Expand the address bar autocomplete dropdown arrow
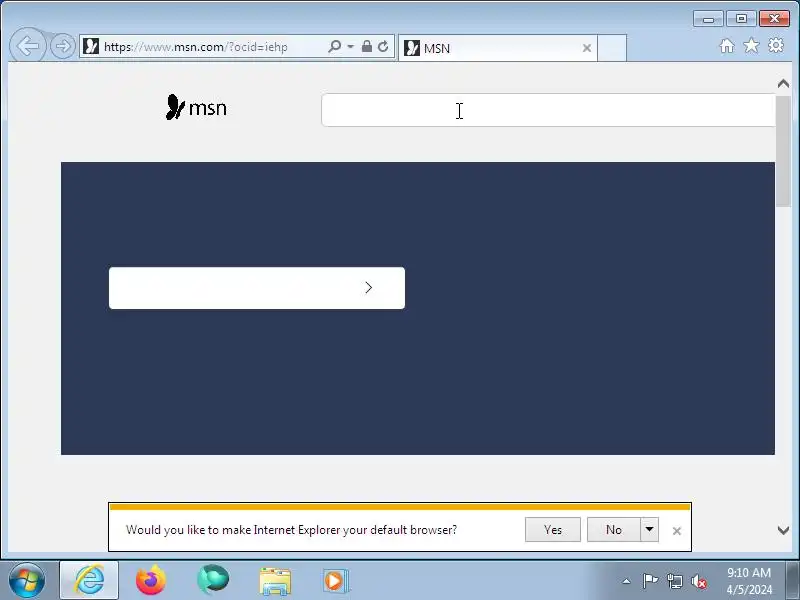 coord(351,46)
